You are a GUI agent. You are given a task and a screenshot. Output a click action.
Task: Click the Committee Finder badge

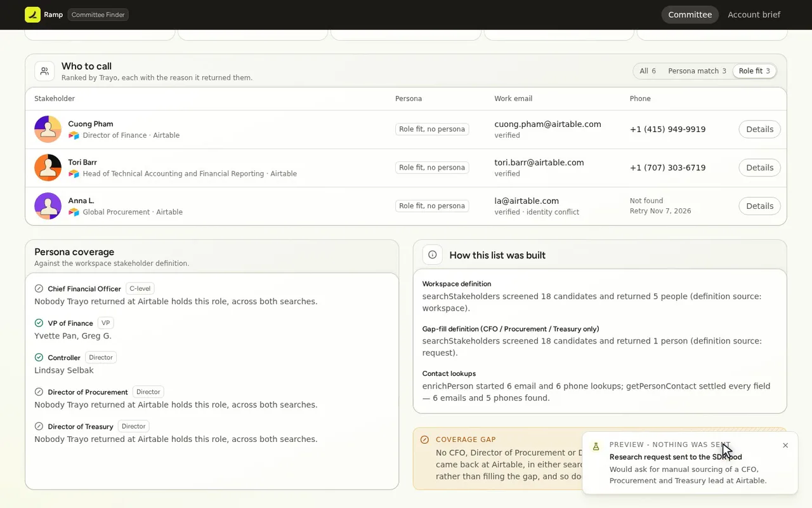click(x=98, y=15)
